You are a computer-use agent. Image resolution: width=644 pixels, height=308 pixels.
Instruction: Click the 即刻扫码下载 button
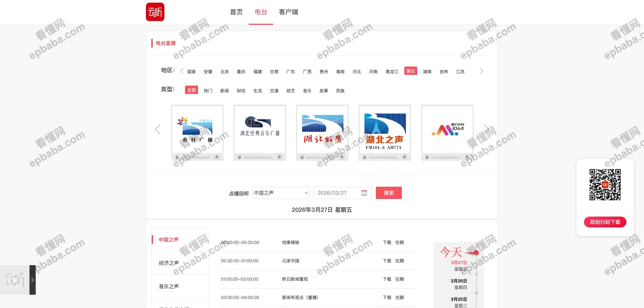[605, 222]
